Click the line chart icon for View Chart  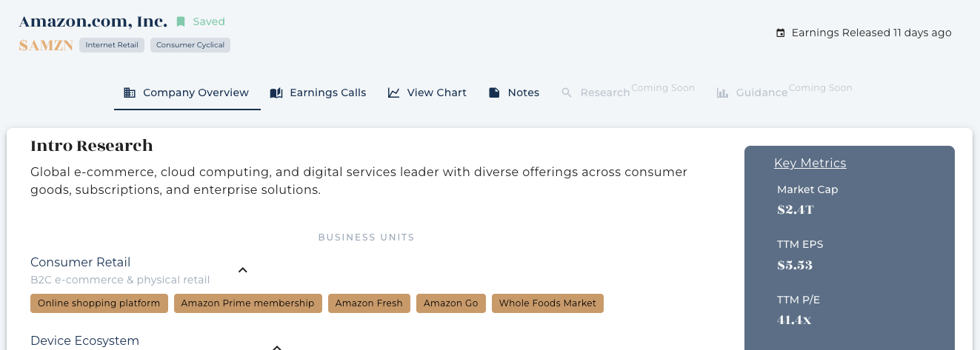pyautogui.click(x=394, y=92)
